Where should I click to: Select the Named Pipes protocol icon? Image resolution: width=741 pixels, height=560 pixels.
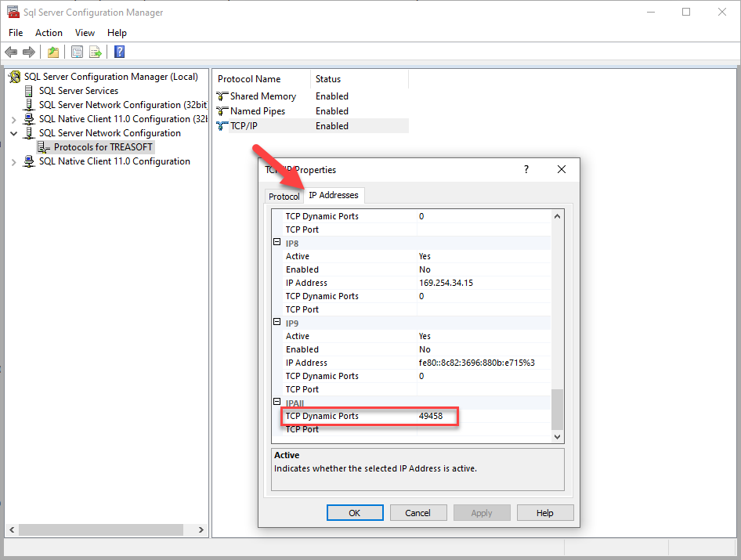click(x=222, y=111)
